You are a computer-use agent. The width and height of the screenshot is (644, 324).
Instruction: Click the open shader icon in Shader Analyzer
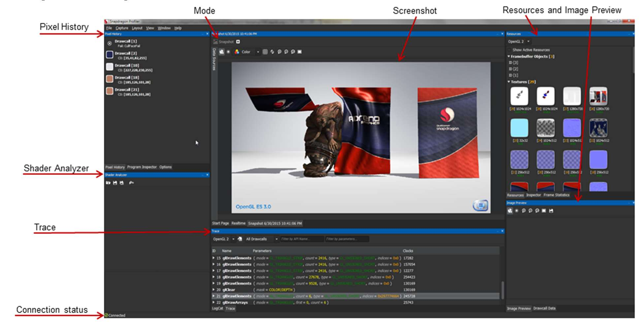pyautogui.click(x=108, y=182)
